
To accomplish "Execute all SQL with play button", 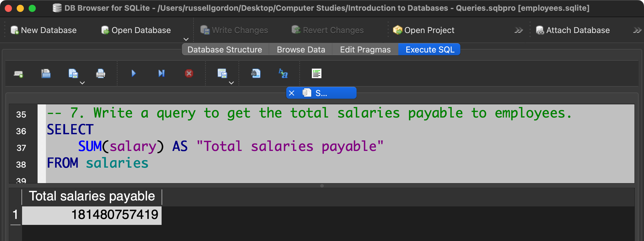I will pyautogui.click(x=134, y=73).
